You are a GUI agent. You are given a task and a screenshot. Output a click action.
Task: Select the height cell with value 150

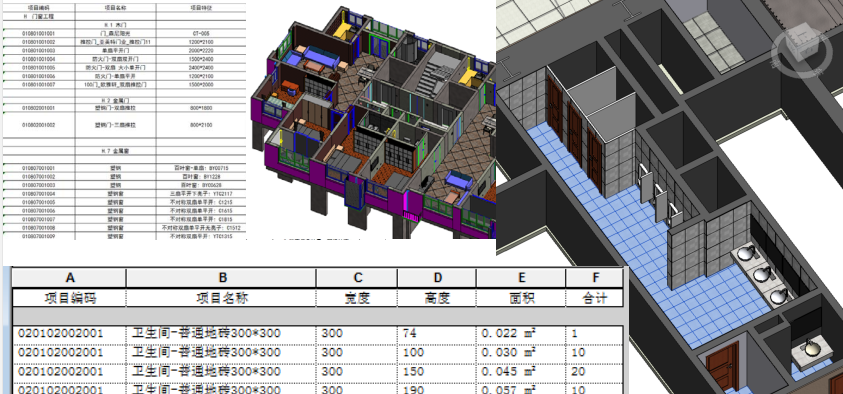[437, 372]
